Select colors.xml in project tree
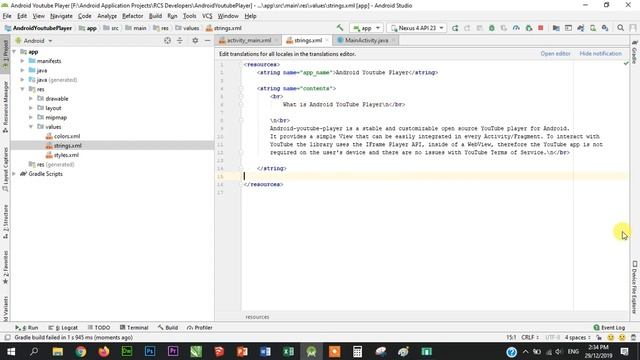 [63, 136]
